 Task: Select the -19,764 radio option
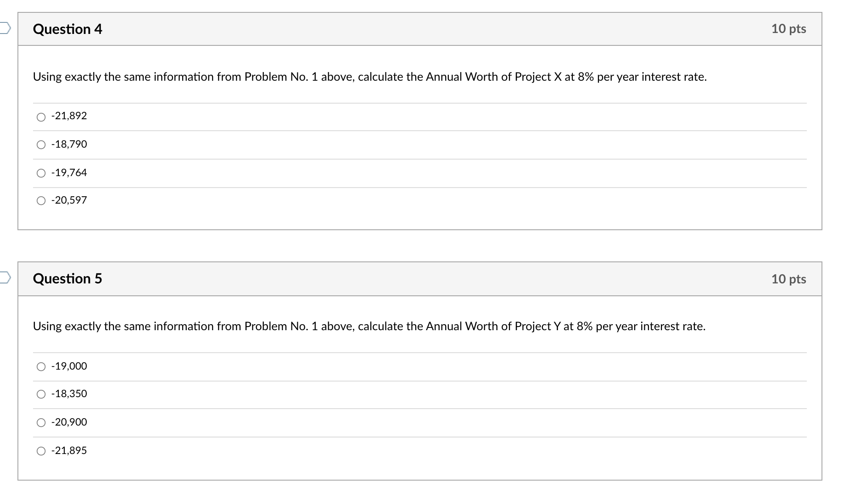click(x=41, y=173)
